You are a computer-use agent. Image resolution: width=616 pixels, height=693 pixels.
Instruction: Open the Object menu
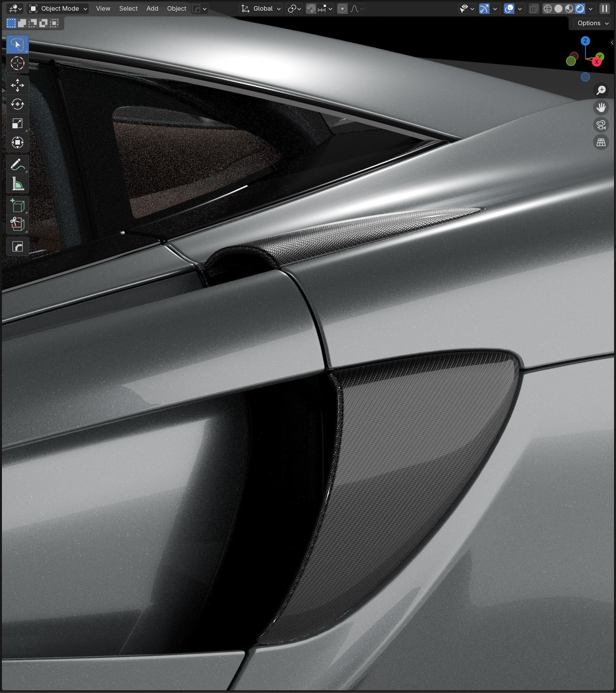point(177,8)
